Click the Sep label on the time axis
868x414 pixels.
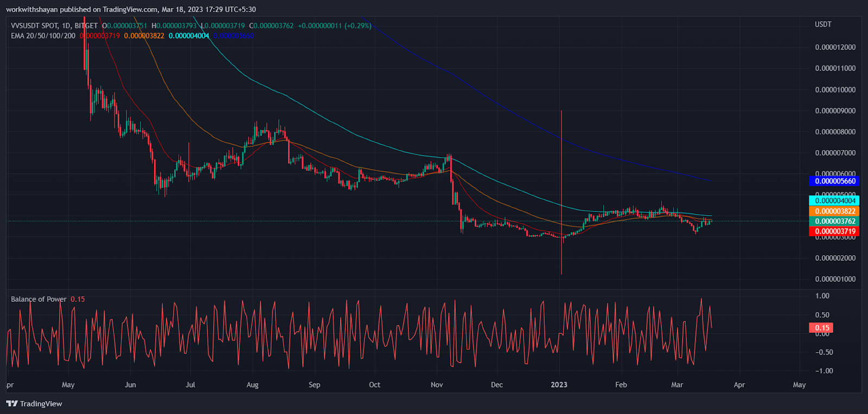click(x=315, y=385)
